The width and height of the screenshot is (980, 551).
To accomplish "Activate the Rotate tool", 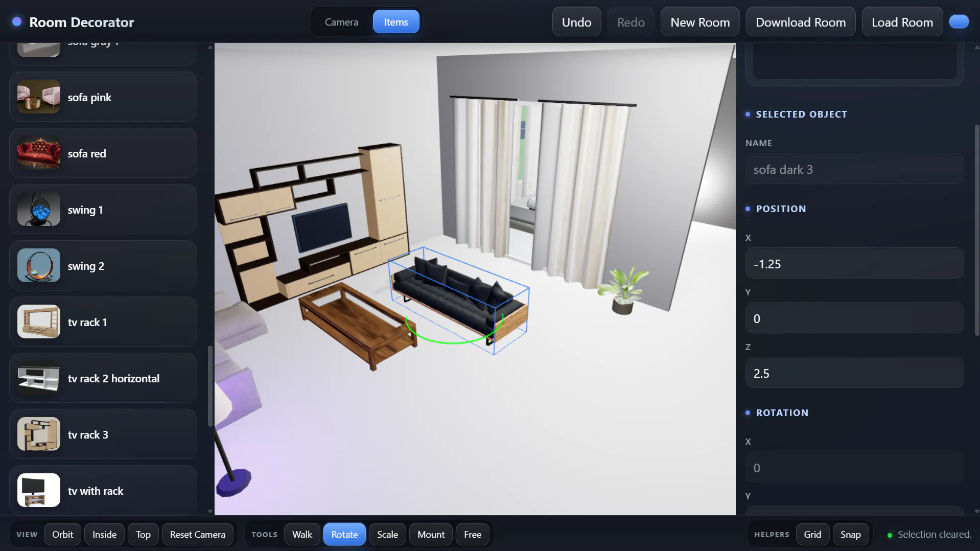I will point(344,534).
